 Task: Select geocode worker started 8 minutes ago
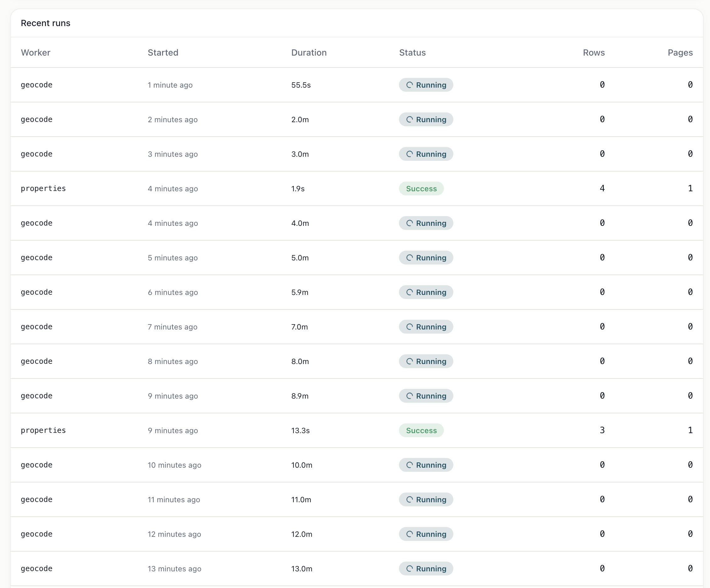pyautogui.click(x=36, y=361)
